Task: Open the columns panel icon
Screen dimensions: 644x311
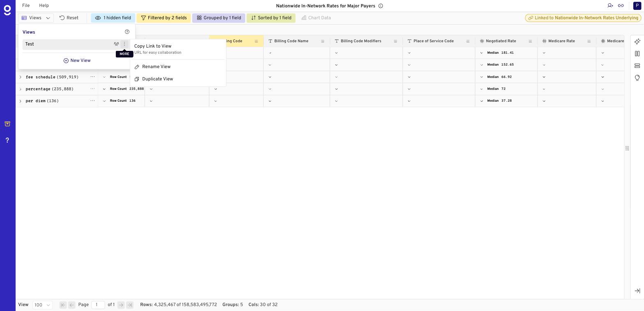Action: click(x=637, y=54)
